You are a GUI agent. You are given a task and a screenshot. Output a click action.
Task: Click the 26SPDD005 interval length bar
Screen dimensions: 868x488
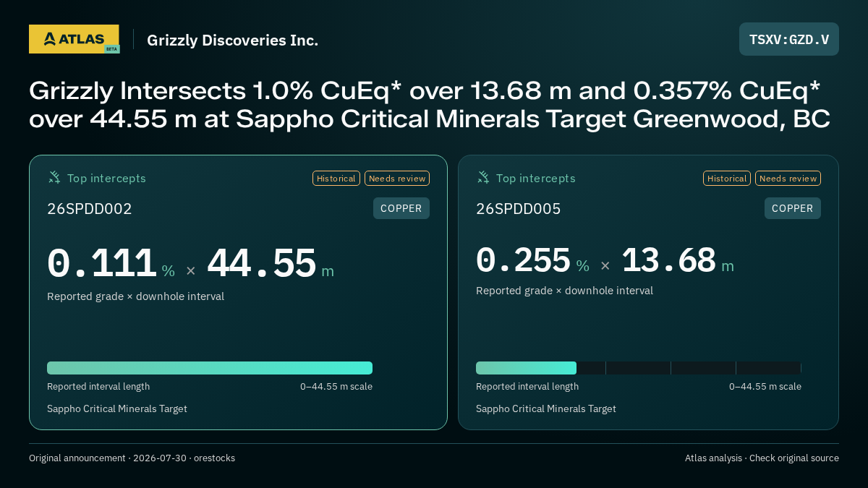639,368
